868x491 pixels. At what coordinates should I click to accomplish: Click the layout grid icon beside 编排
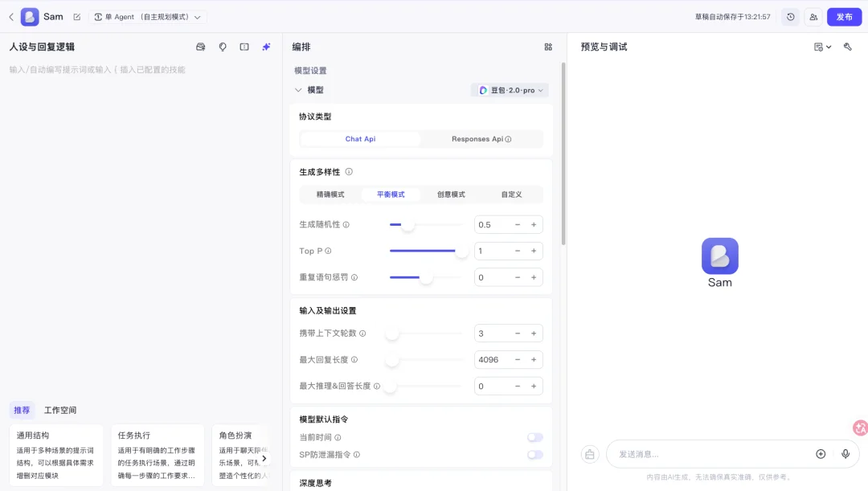pos(548,47)
